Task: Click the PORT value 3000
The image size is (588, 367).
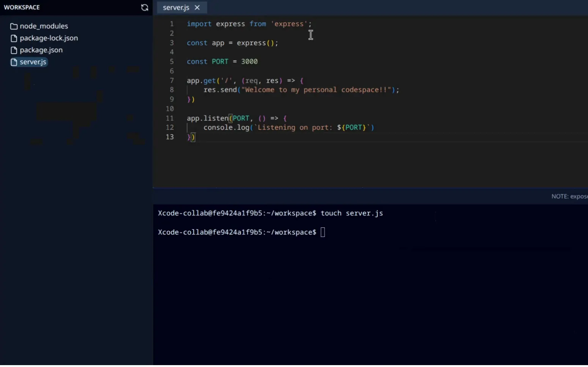Action: [x=249, y=61]
